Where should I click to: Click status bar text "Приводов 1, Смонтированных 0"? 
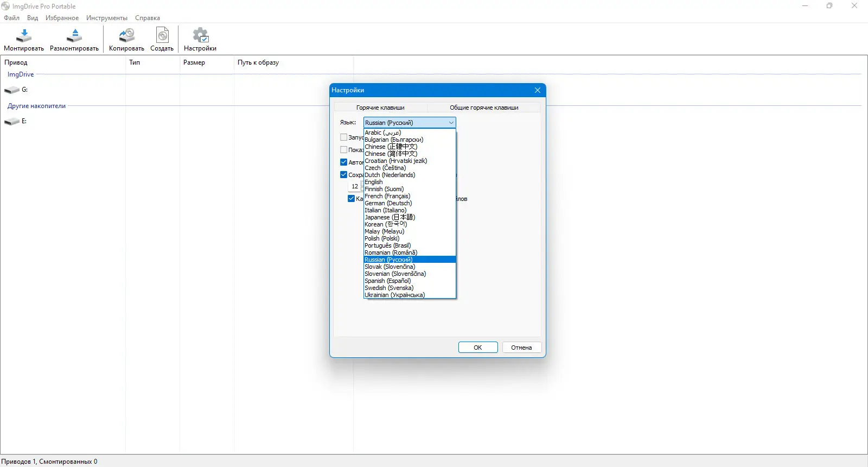(x=49, y=462)
